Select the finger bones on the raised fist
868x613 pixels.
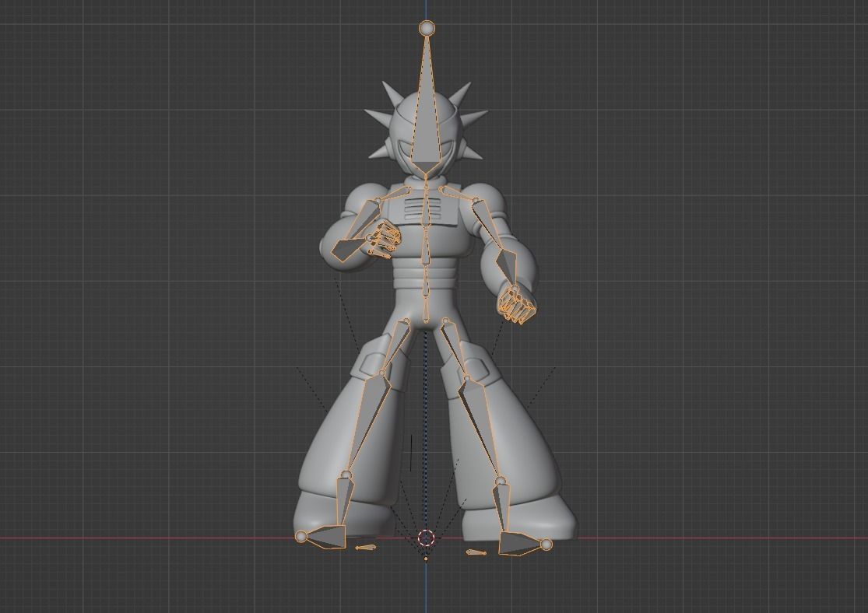pos(385,240)
